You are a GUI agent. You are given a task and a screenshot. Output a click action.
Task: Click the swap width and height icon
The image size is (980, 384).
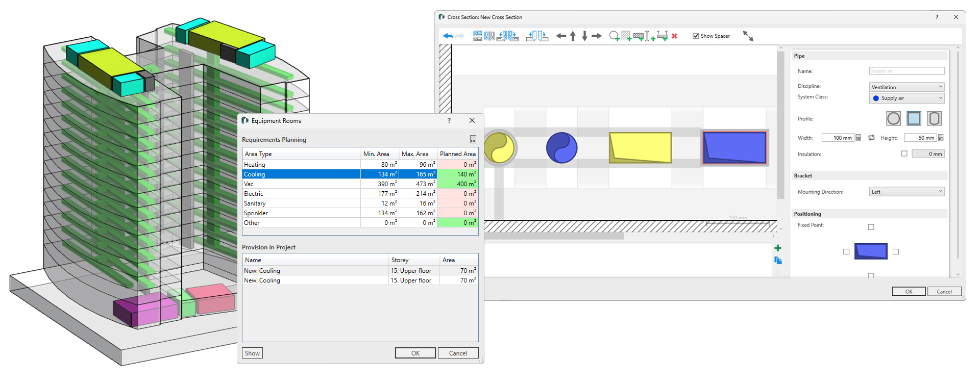[x=871, y=138]
